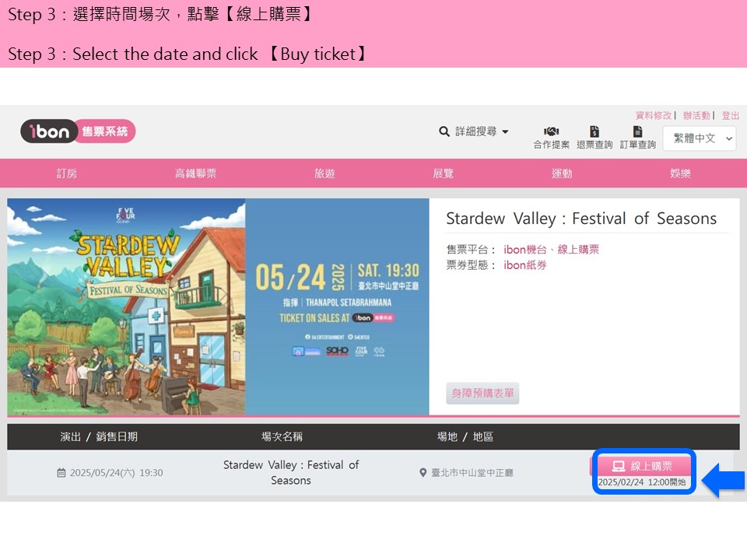Click the date text 2025/05/24(六) 19:30
The width and height of the screenshot is (747, 560).
pyautogui.click(x=116, y=473)
